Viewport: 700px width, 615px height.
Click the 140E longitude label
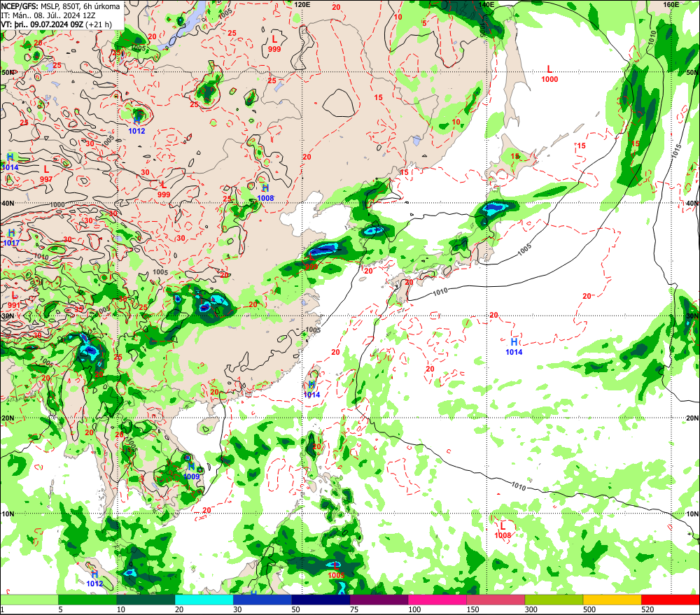[x=486, y=4]
